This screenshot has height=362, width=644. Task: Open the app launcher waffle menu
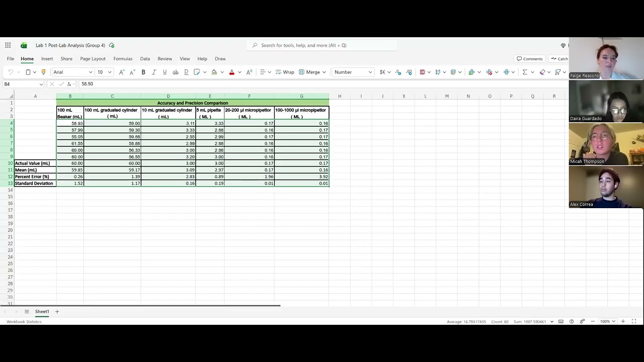pos(8,45)
